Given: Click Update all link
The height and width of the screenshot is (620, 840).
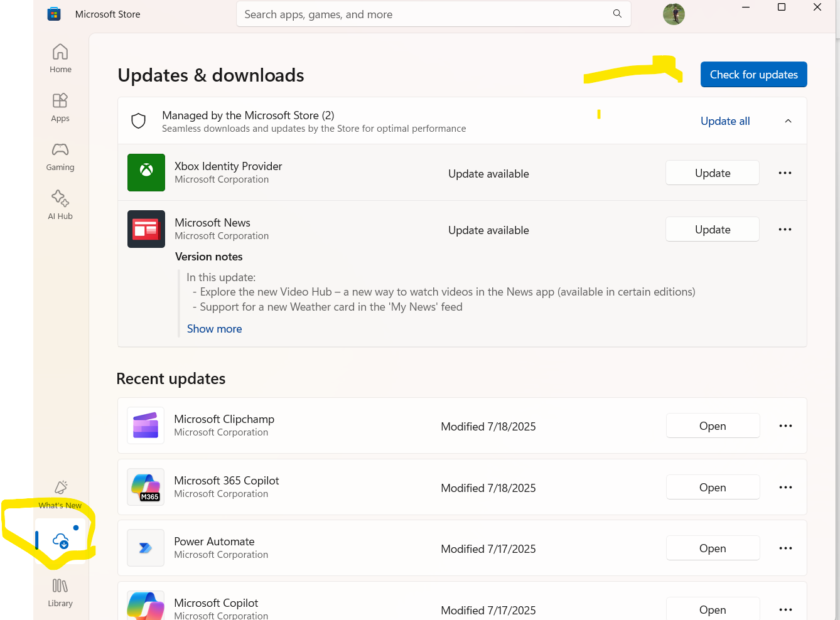Looking at the screenshot, I should pyautogui.click(x=725, y=121).
